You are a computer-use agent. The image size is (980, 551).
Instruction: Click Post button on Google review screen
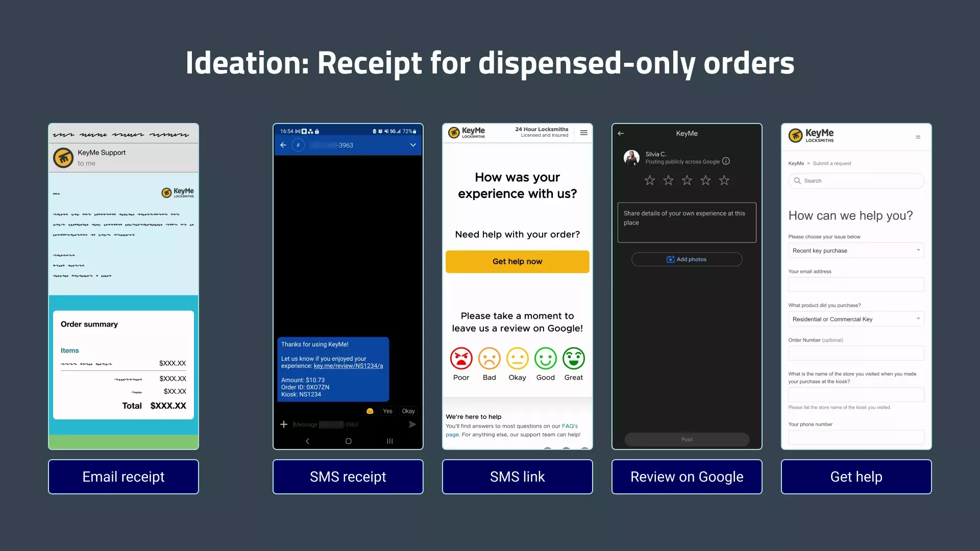pyautogui.click(x=687, y=439)
